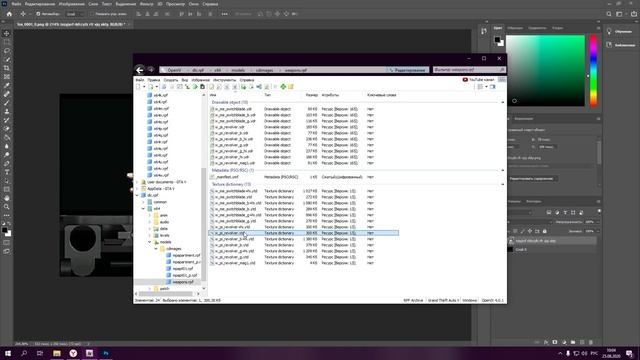640x360 pixels.
Task: Click delete layer trash icon
Action: (591, 342)
